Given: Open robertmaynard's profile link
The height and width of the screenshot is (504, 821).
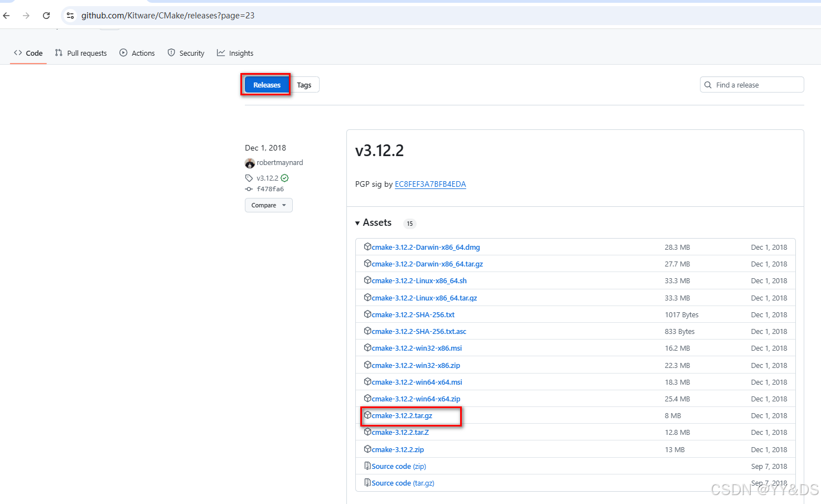Looking at the screenshot, I should tap(280, 163).
